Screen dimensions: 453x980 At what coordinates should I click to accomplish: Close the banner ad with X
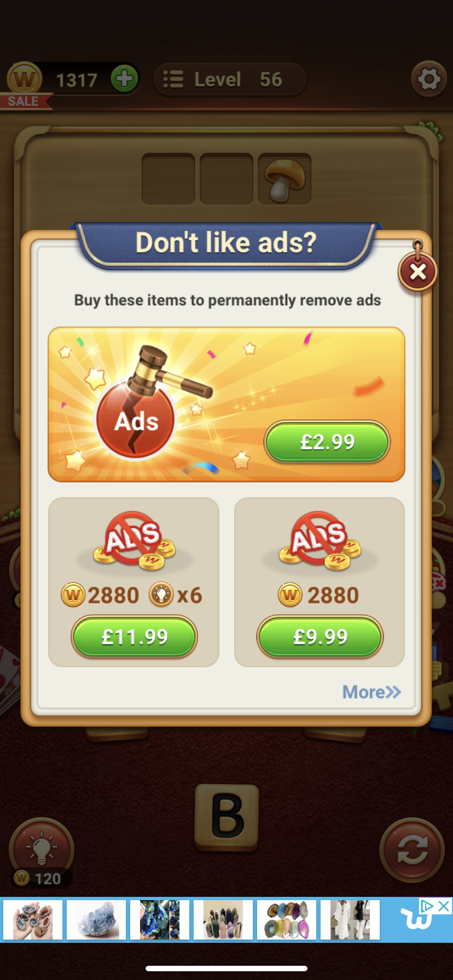click(444, 906)
